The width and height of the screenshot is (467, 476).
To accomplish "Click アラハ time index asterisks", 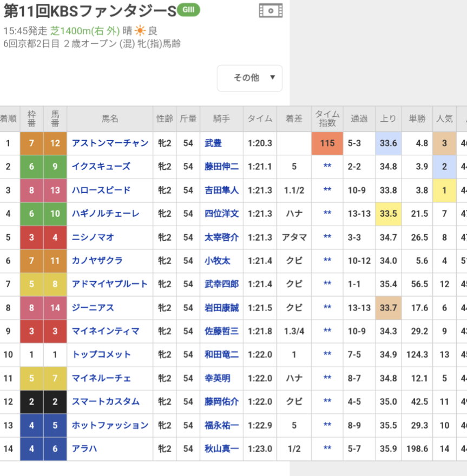I will [x=327, y=448].
